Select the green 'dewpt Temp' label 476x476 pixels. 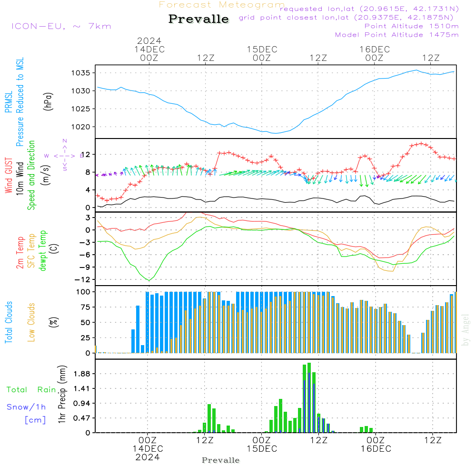click(43, 251)
